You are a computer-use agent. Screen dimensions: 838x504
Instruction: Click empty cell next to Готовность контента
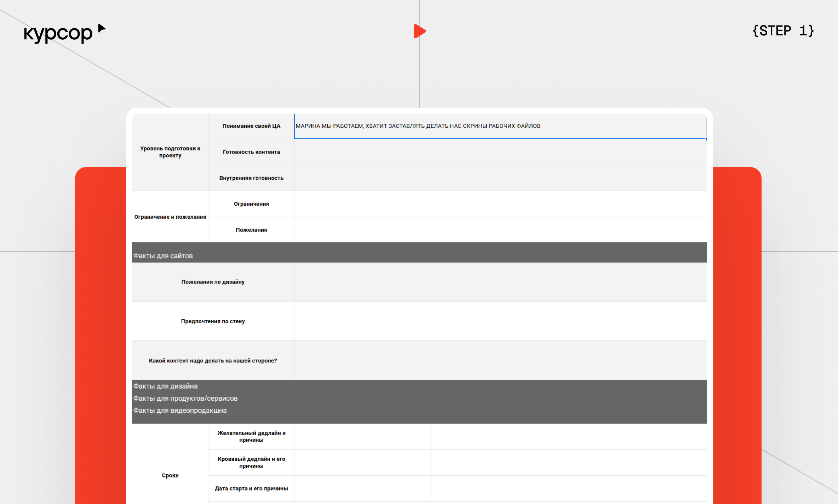click(500, 152)
